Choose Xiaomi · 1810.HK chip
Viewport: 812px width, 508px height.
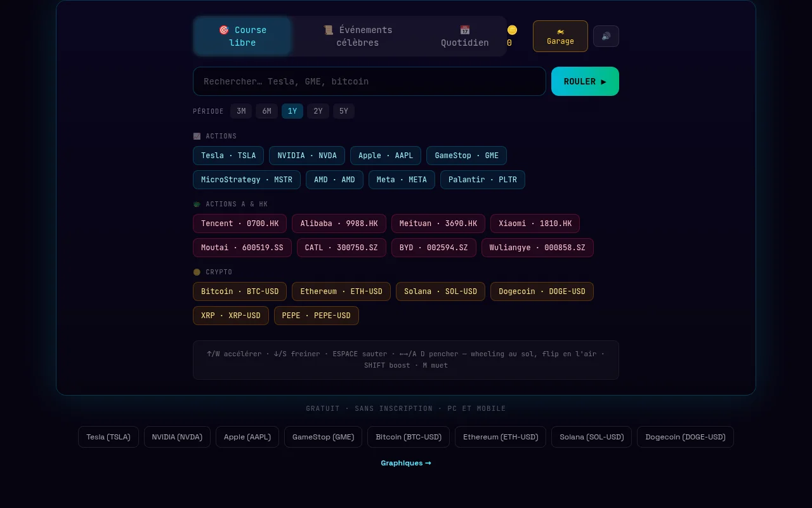pos(535,224)
